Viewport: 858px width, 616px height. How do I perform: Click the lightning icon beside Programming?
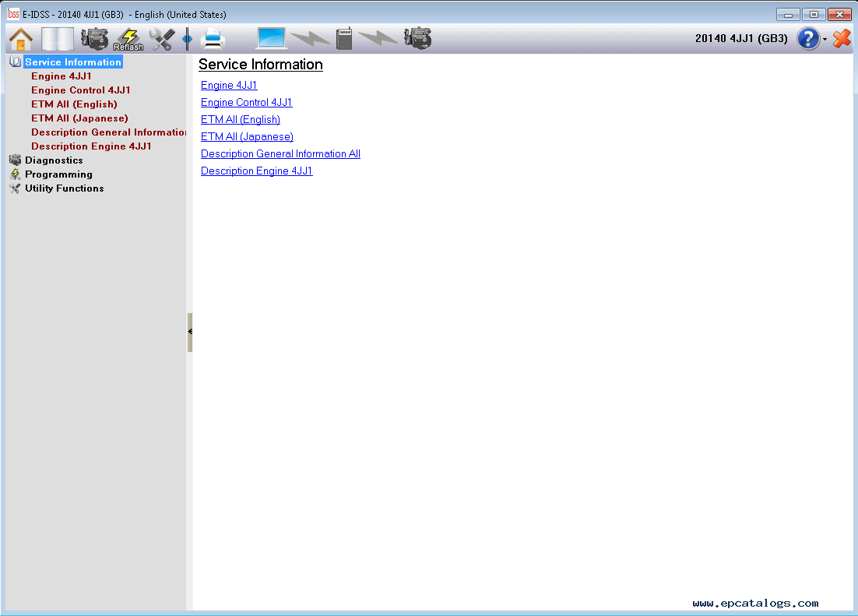(16, 174)
